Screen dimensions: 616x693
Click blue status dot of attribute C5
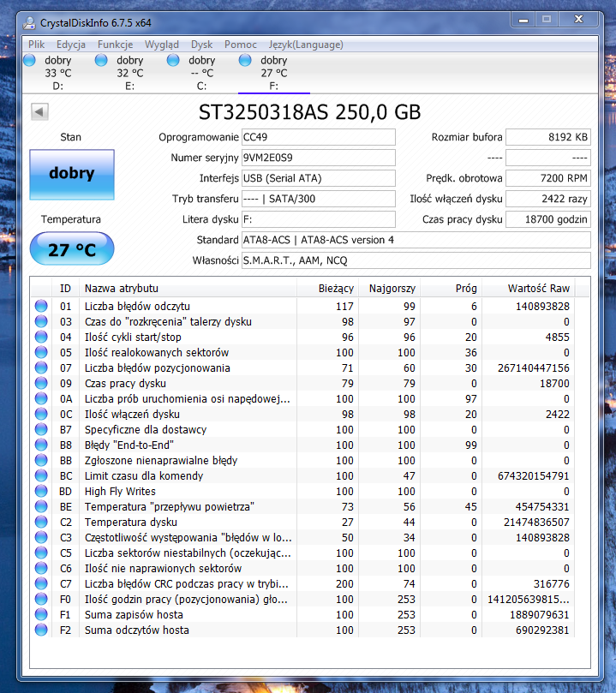click(x=41, y=553)
